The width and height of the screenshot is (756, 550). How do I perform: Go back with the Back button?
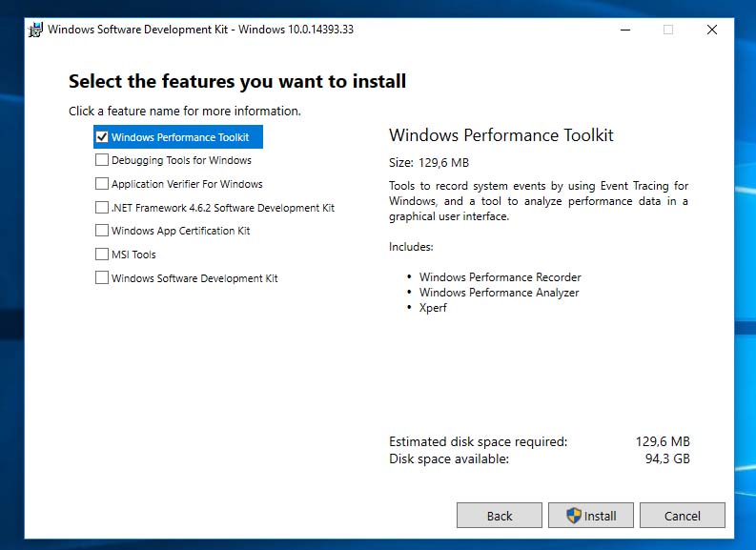point(500,516)
